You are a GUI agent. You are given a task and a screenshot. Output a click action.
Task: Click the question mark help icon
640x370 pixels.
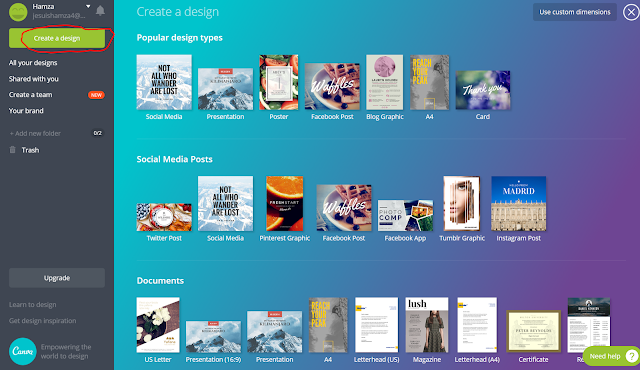(631, 356)
